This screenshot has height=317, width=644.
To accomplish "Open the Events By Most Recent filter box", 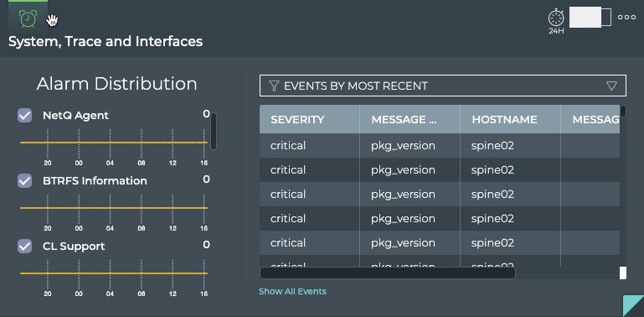I will tap(443, 86).
